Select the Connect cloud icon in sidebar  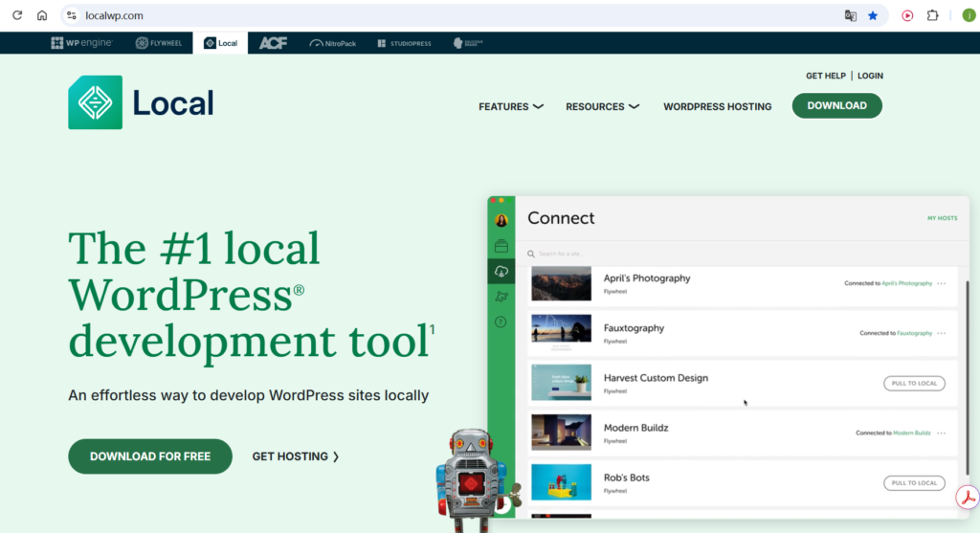[501, 271]
